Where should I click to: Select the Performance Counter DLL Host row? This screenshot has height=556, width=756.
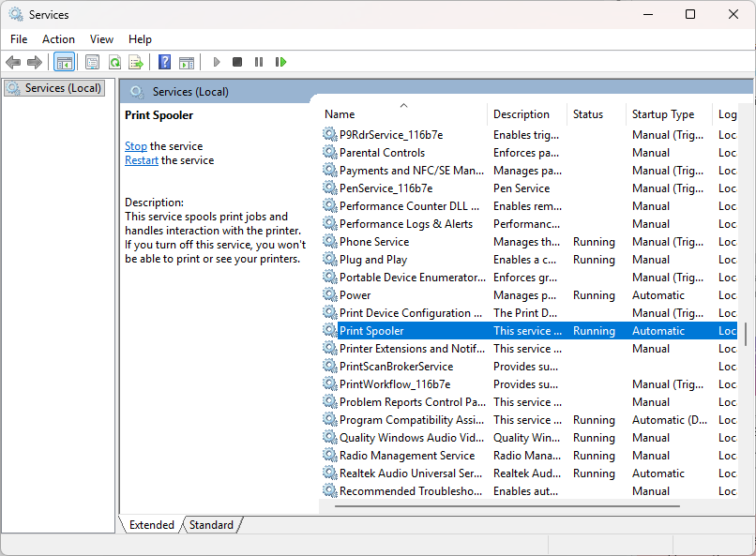[x=528, y=205]
